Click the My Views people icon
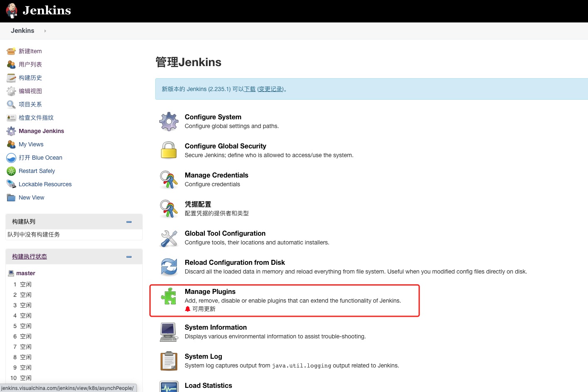Image resolution: width=588 pixels, height=392 pixels. [11, 144]
